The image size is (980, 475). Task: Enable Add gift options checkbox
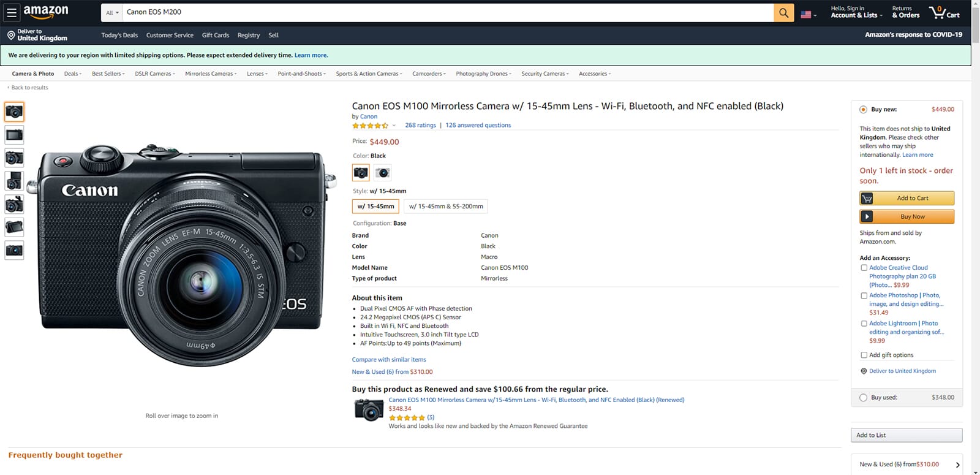tap(864, 355)
